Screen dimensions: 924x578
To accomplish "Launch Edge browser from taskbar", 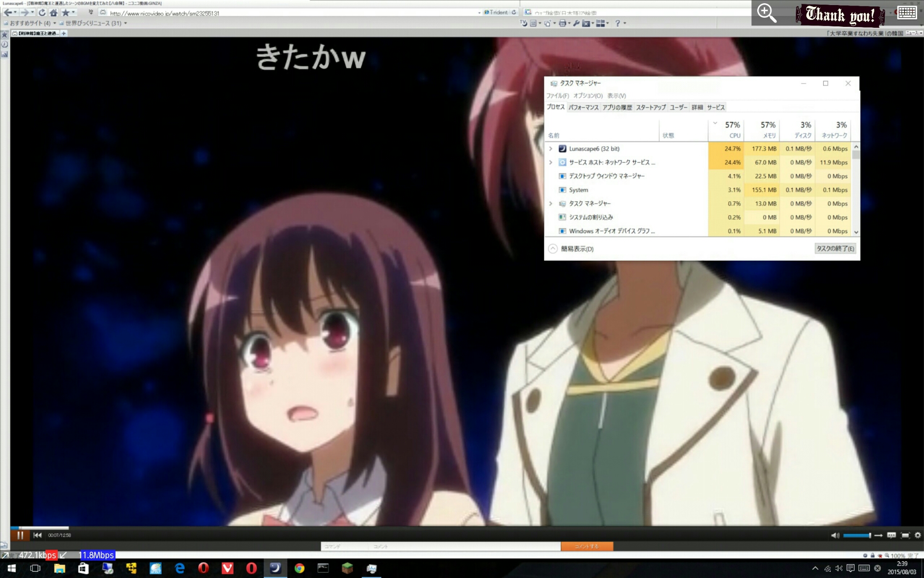I will tap(180, 568).
